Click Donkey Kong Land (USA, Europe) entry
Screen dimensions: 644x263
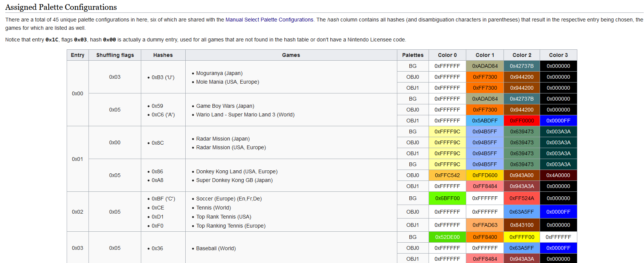click(x=237, y=171)
